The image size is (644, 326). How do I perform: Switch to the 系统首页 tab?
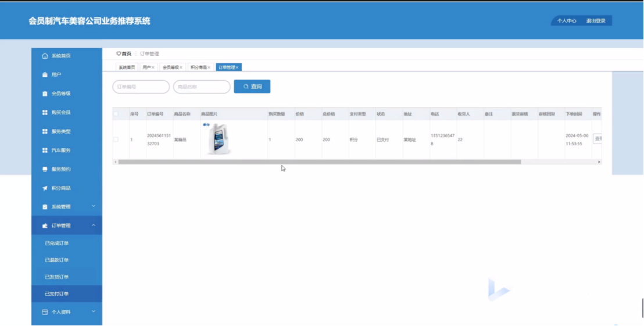pos(127,67)
